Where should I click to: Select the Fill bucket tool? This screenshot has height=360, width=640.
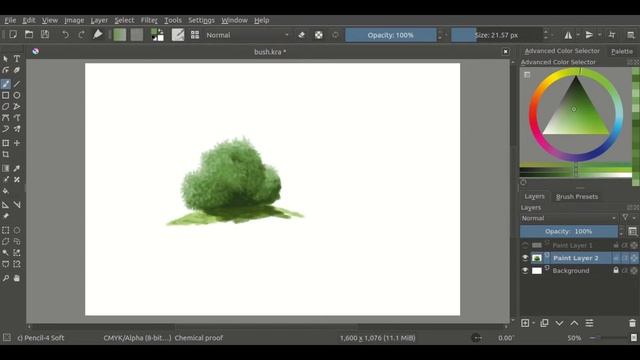(x=6, y=191)
